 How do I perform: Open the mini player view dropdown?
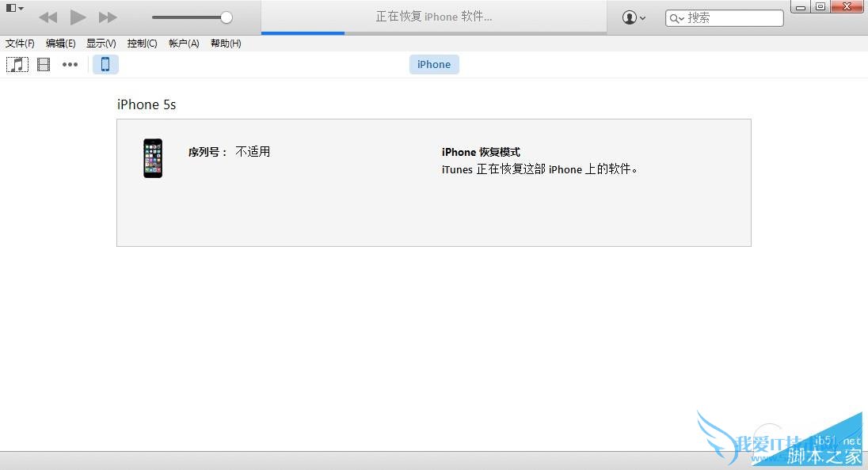point(12,7)
